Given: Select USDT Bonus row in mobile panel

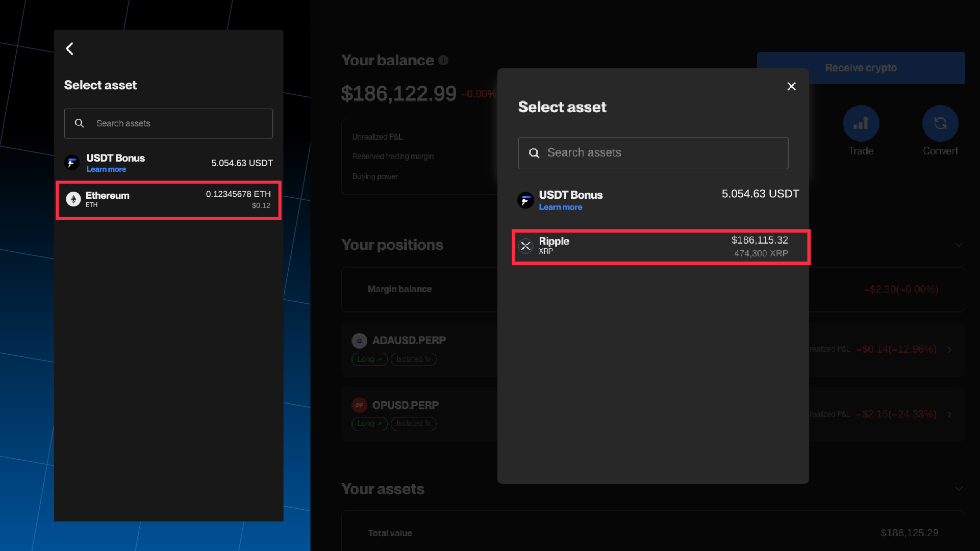Looking at the screenshot, I should pyautogui.click(x=168, y=163).
